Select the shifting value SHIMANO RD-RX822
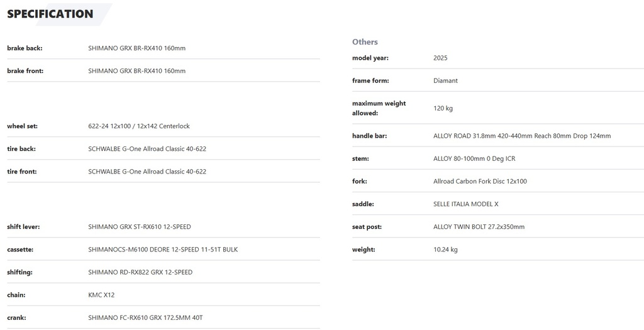 (x=140, y=272)
